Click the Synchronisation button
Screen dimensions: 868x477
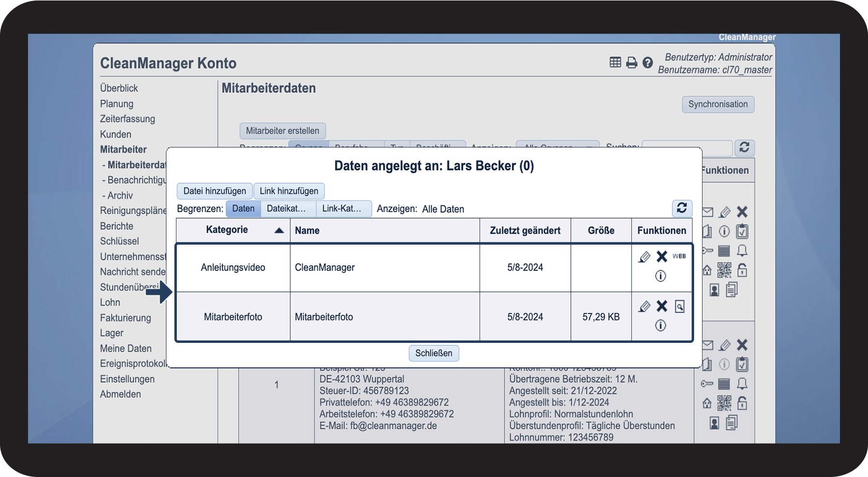(718, 104)
